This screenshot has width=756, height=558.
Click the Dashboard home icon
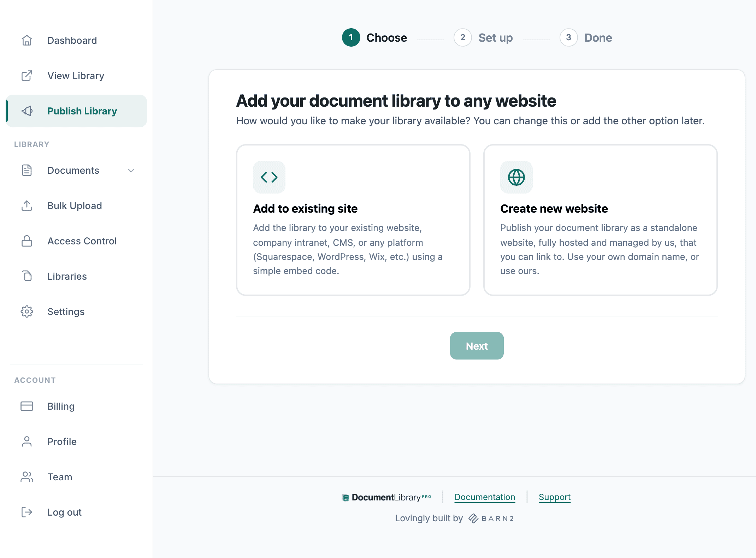(x=27, y=40)
